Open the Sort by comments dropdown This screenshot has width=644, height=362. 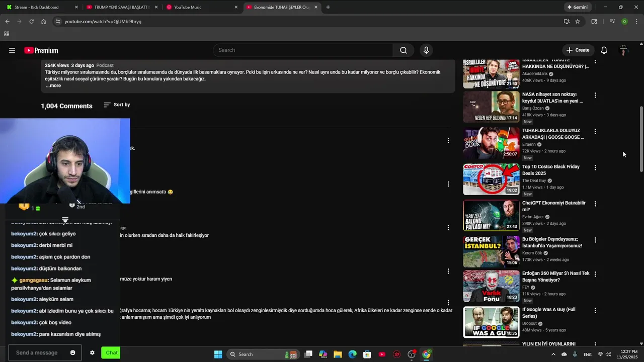[x=117, y=105]
